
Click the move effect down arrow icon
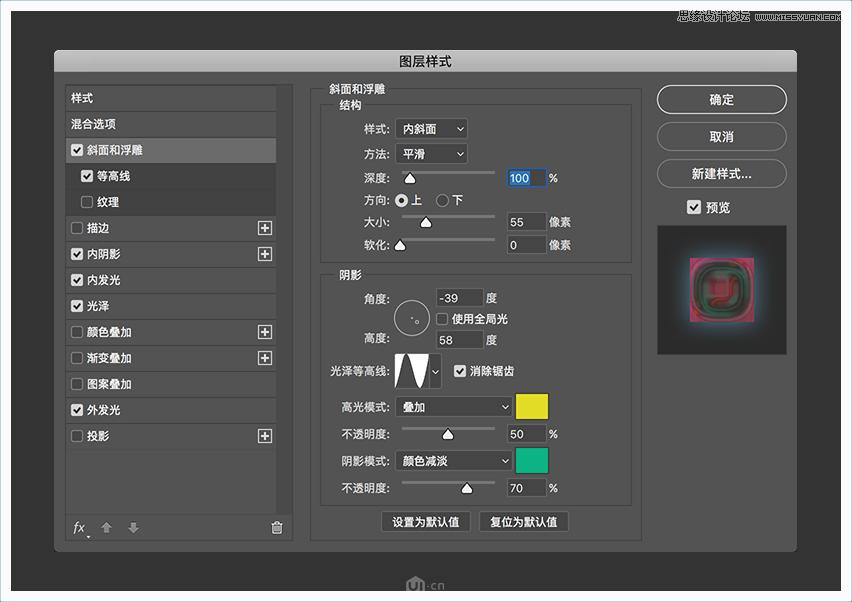coord(133,528)
